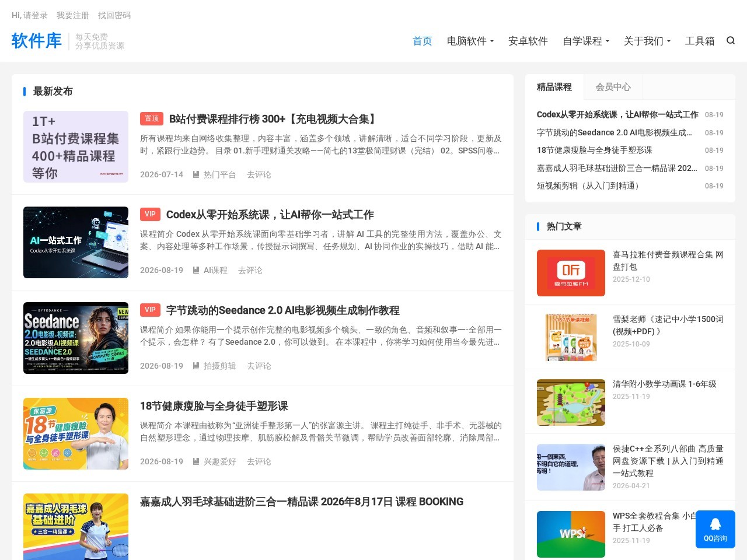Image resolution: width=747 pixels, height=560 pixels.
Task: Open the 喜马拉雅FM thumbnail
Action: tap(571, 273)
